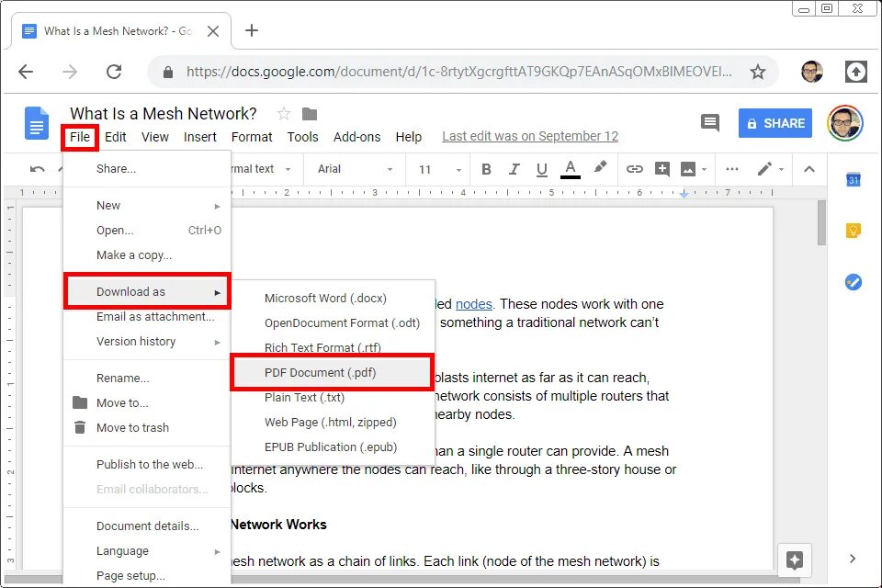882x588 pixels.
Task: Click the insert image icon
Action: point(688,169)
